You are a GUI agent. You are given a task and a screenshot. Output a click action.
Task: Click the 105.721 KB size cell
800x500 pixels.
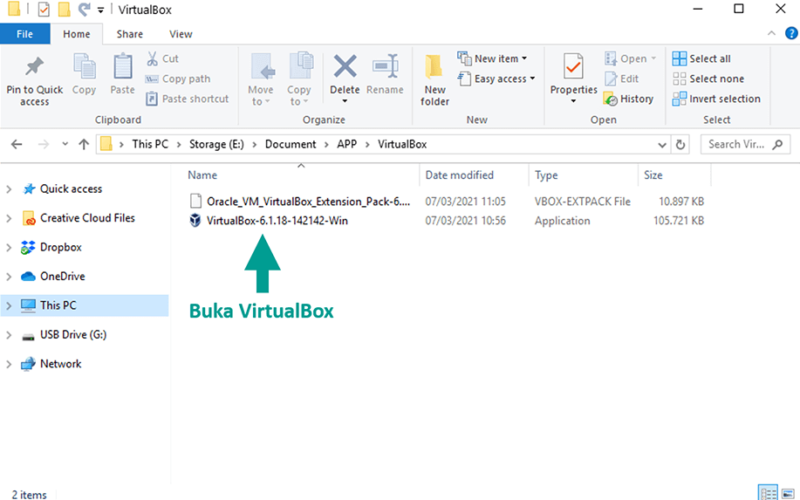[679, 221]
